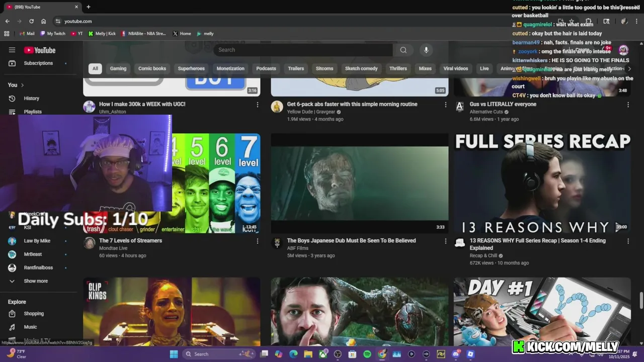This screenshot has width=644, height=362.
Task: Open options menu for How I make 300k video
Action: coord(258,105)
